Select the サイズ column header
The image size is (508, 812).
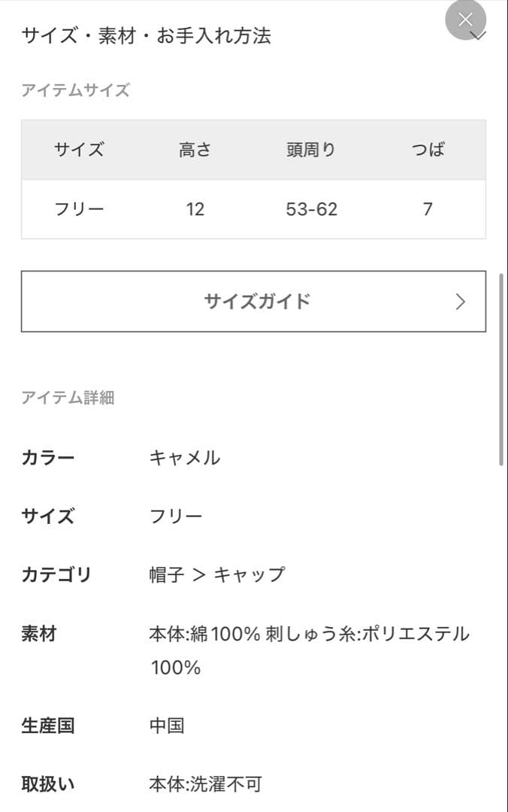coord(79,150)
